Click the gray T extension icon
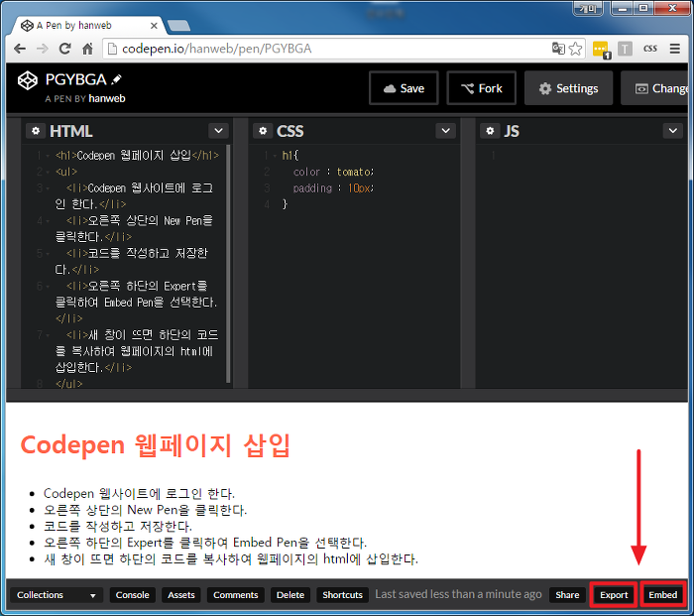Image resolution: width=694 pixels, height=616 pixels. (x=625, y=49)
